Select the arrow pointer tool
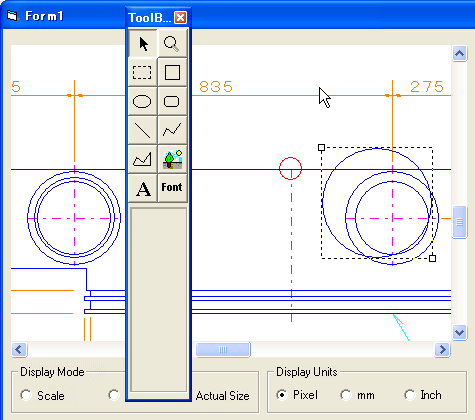475x420 pixels. pos(143,43)
